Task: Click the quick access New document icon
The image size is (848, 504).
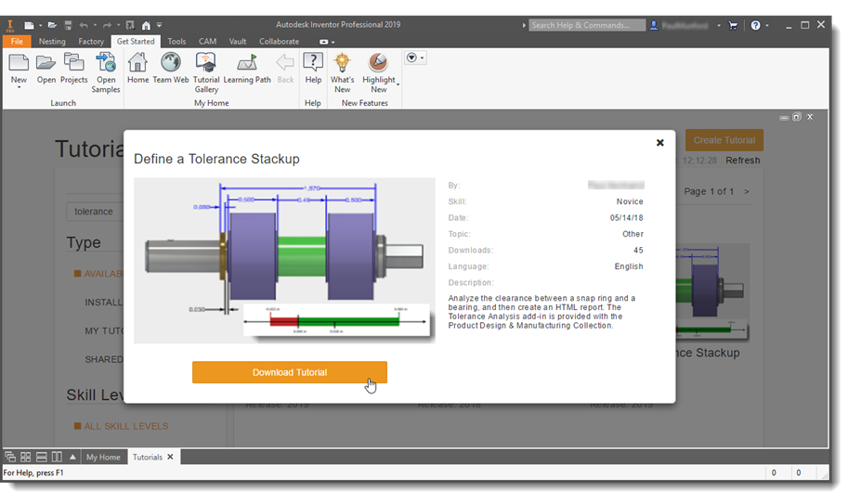Action: click(x=29, y=25)
